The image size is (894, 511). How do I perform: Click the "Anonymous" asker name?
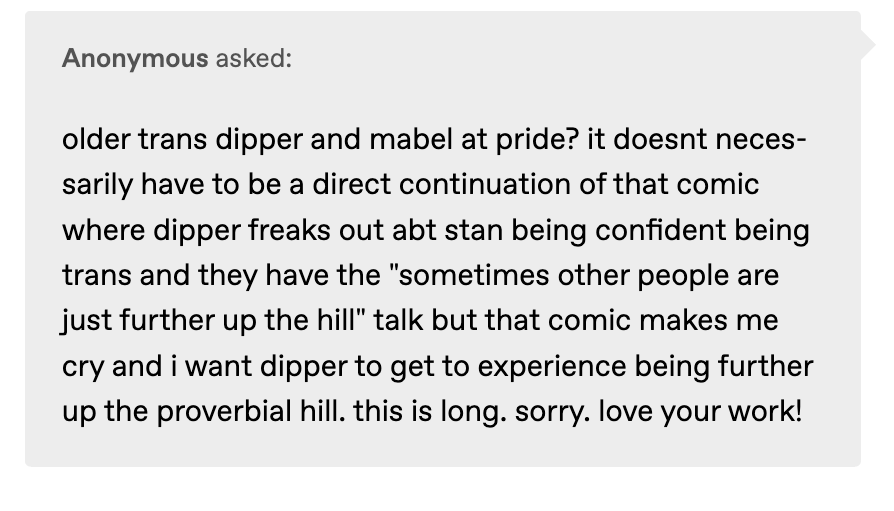tap(135, 59)
